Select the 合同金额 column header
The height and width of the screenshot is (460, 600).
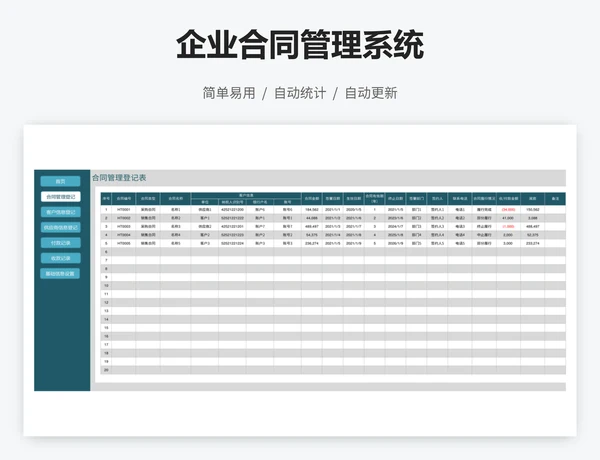click(x=312, y=199)
